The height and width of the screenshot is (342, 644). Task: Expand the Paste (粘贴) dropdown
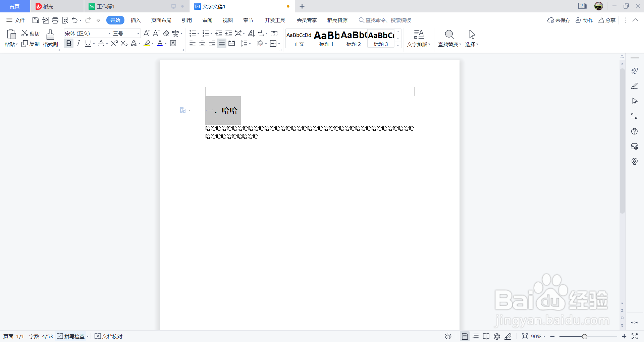[11, 44]
